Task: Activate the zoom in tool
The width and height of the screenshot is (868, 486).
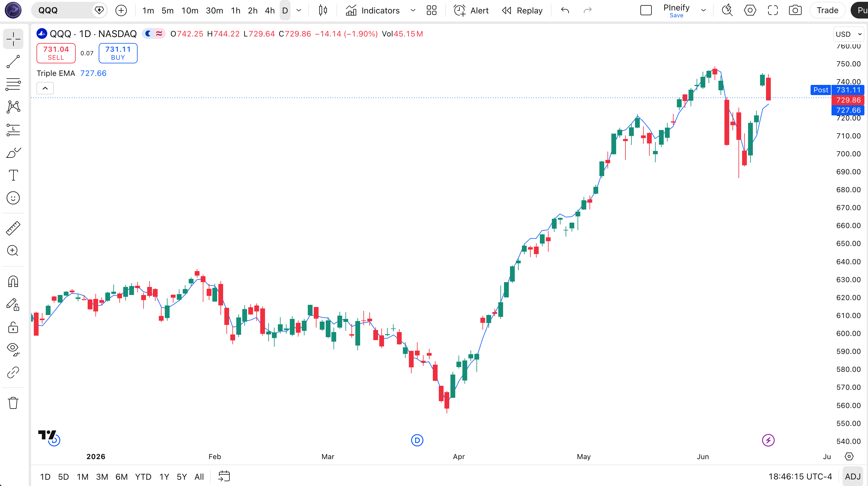Action: pyautogui.click(x=13, y=251)
